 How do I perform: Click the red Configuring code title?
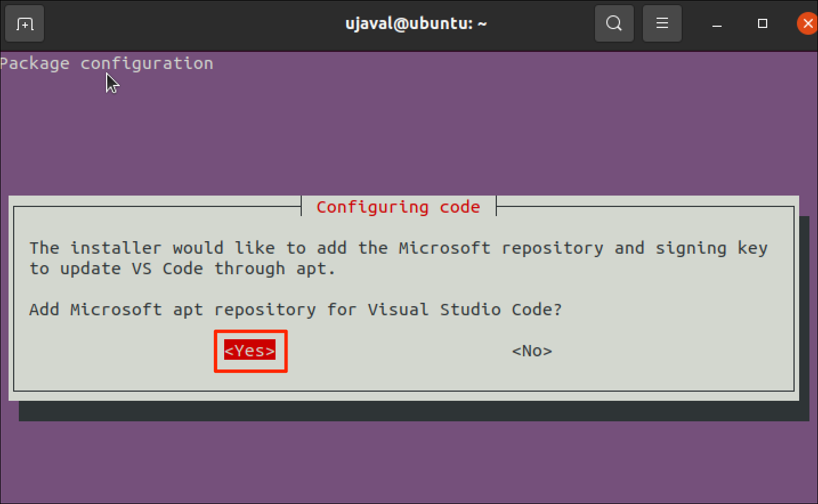click(x=398, y=207)
